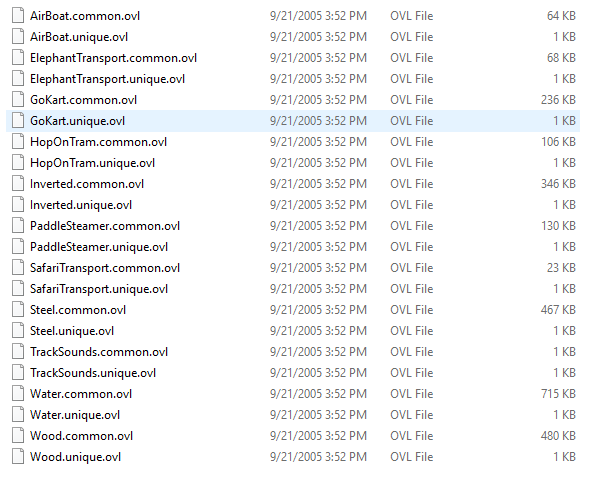602x485 pixels.
Task: Click the file icon beside Wood.common.ovl
Action: pyautogui.click(x=18, y=436)
